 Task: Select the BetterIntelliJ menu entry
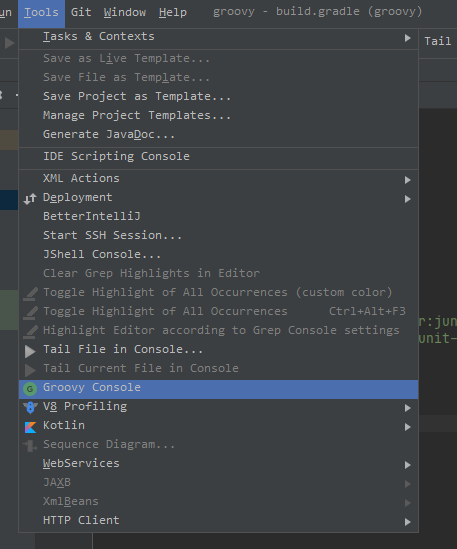tap(219, 216)
